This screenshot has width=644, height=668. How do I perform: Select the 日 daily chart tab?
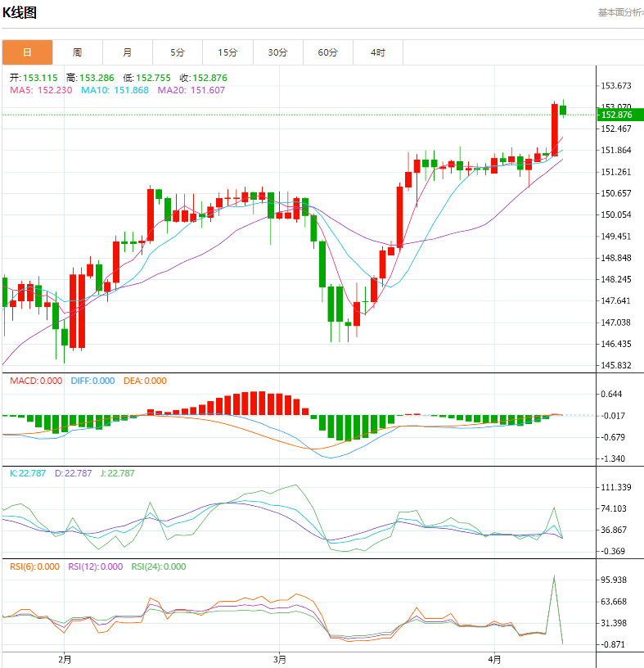point(27,52)
